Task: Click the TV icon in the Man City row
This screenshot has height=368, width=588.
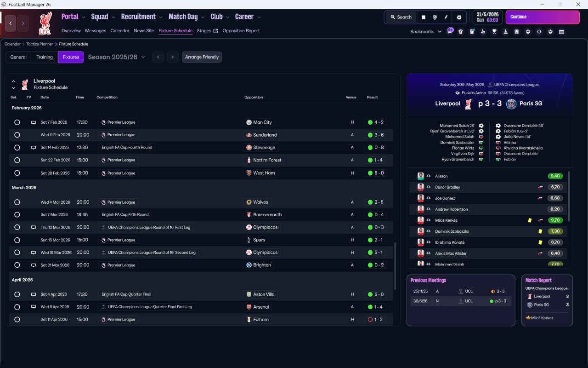Action: coord(33,122)
